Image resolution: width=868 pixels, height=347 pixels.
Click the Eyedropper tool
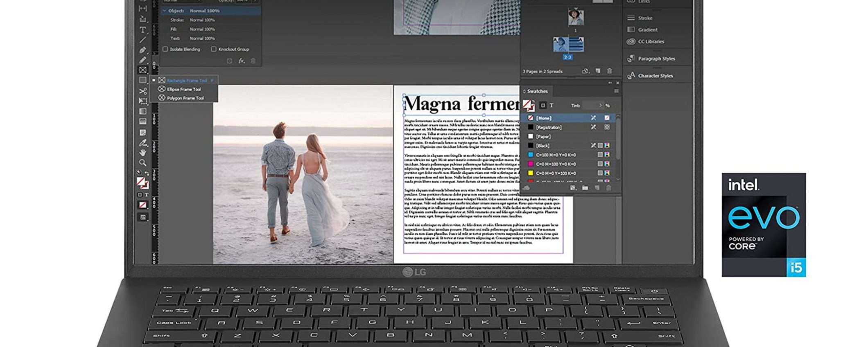point(142,142)
